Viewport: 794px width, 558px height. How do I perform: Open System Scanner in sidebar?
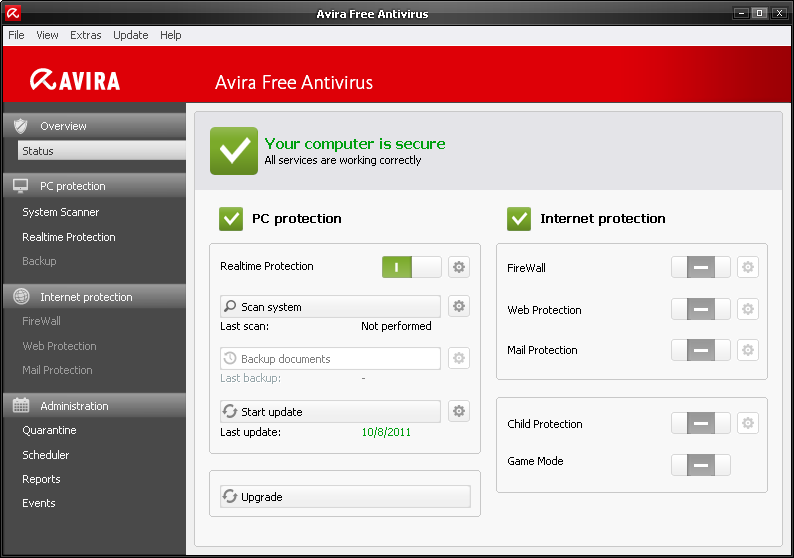pyautogui.click(x=60, y=212)
